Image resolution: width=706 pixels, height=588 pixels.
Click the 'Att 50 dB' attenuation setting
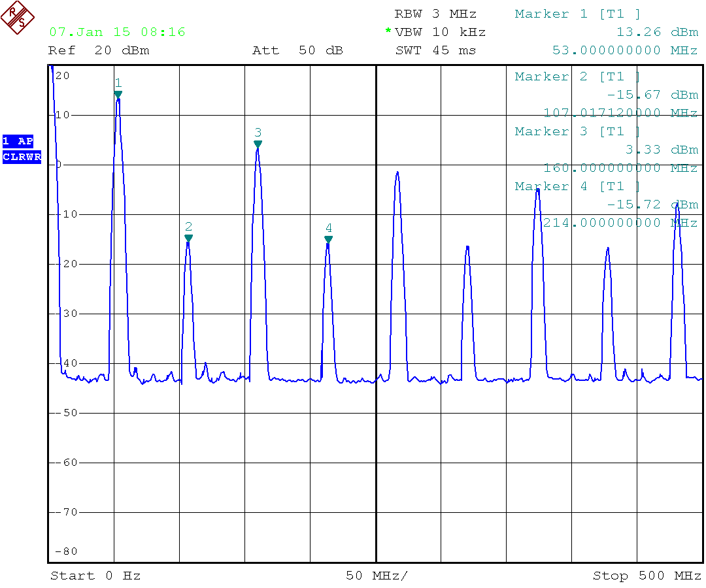[x=297, y=50]
